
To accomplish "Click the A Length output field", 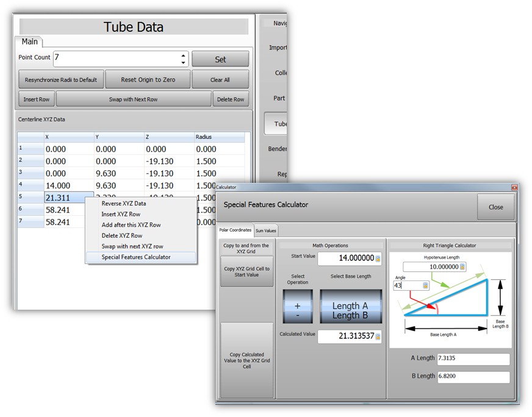I will point(473,359).
